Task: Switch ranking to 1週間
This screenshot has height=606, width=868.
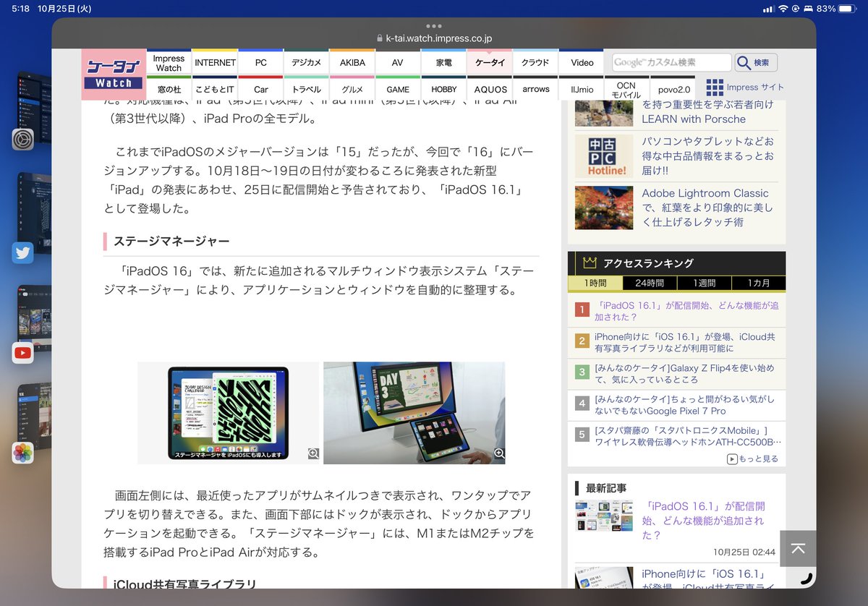Action: click(704, 283)
